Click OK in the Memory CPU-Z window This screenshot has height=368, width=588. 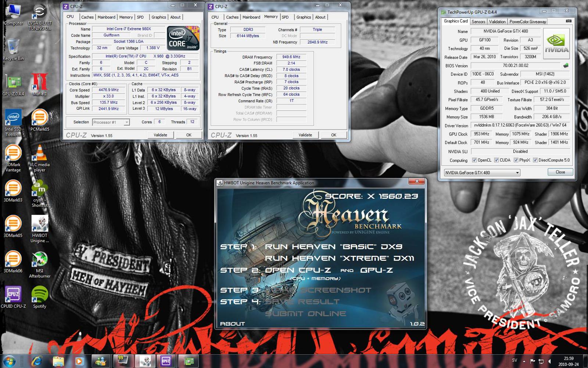coord(334,135)
